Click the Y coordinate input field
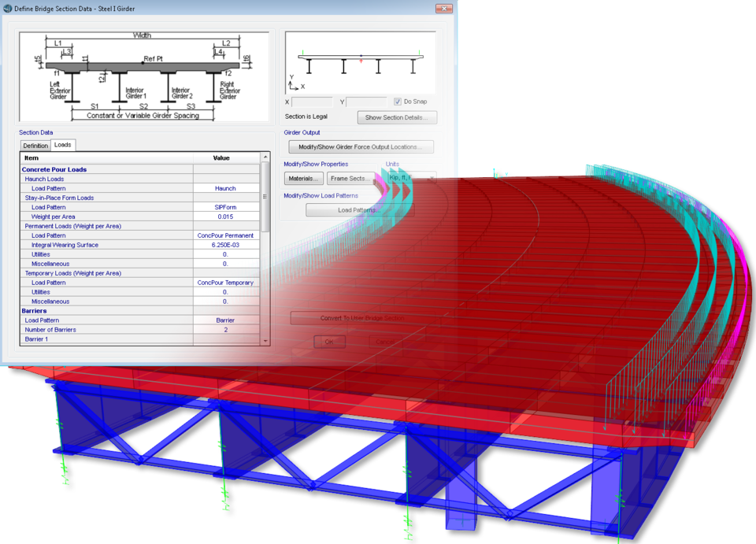 366,102
